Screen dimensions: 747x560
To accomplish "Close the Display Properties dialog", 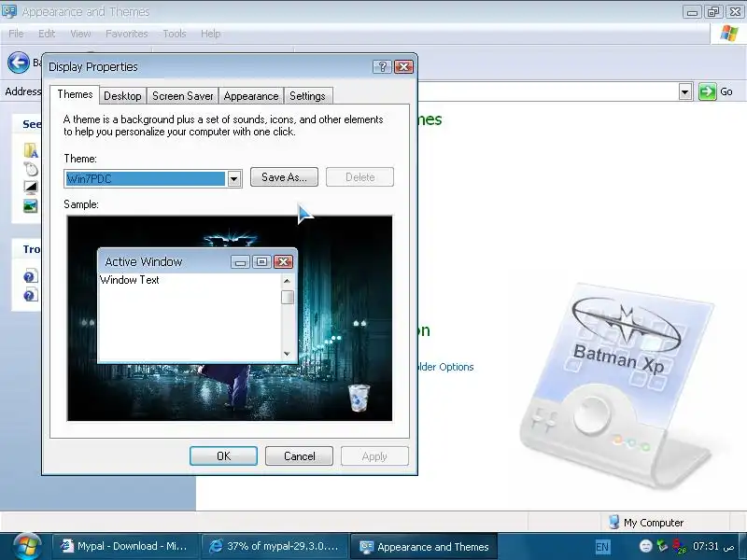I will [403, 66].
